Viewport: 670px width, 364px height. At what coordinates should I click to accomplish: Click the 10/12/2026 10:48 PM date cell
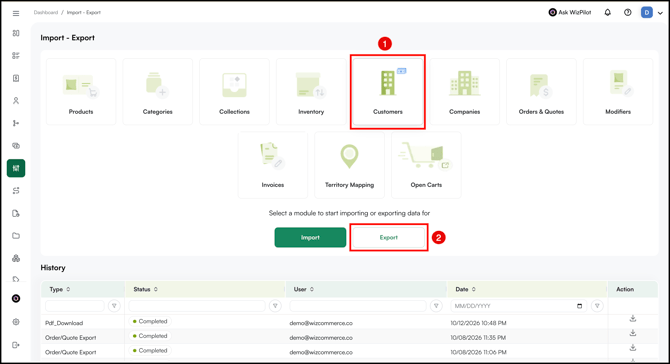(479, 323)
